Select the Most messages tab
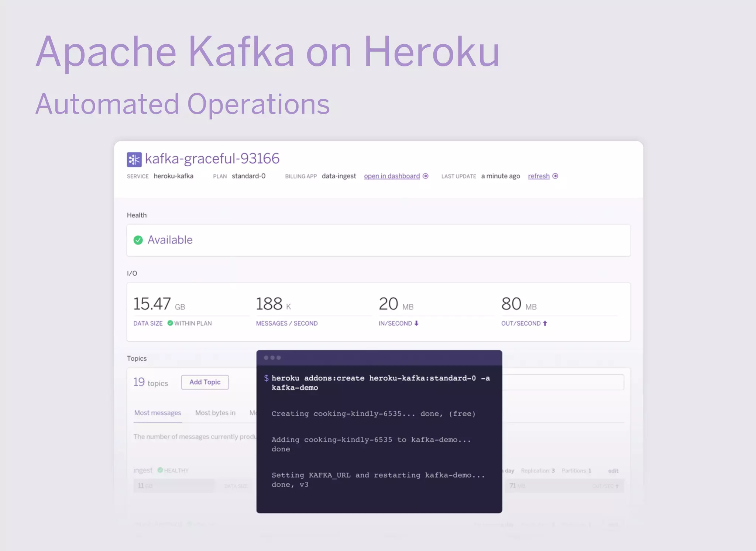This screenshot has height=551, width=756. [158, 413]
